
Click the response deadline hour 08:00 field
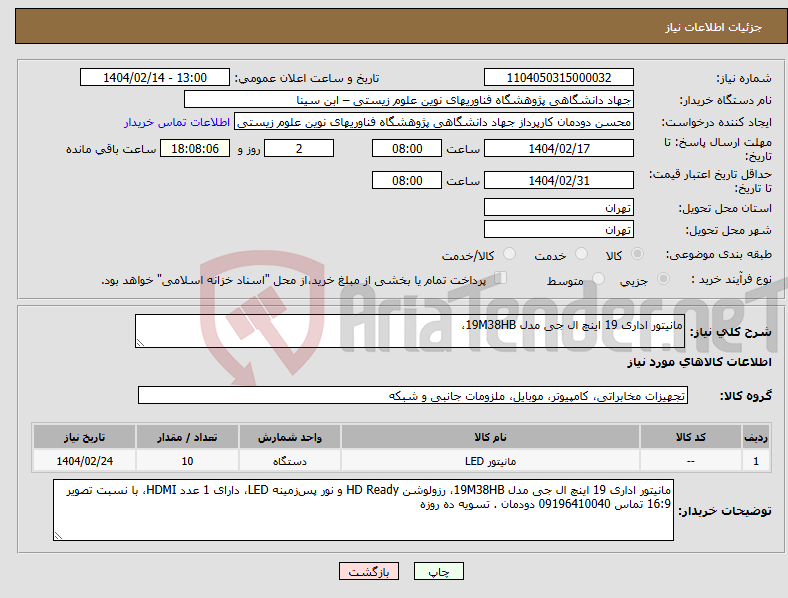tap(407, 148)
